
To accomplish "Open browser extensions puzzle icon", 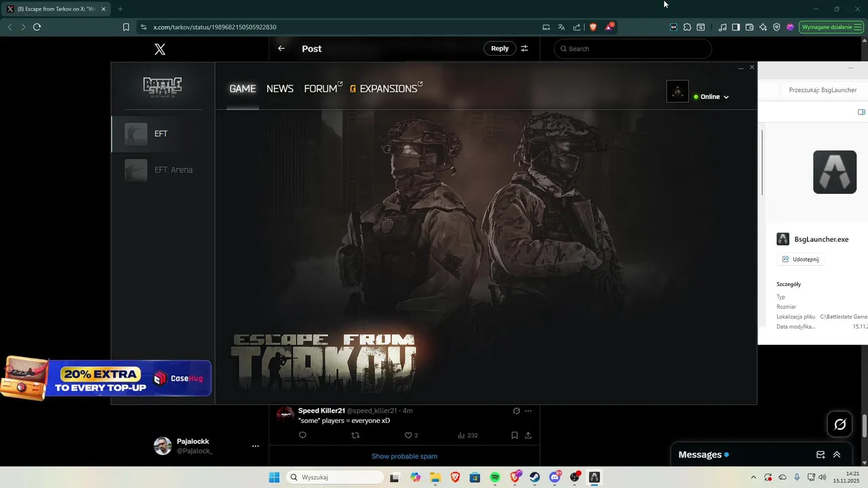I will [x=687, y=27].
